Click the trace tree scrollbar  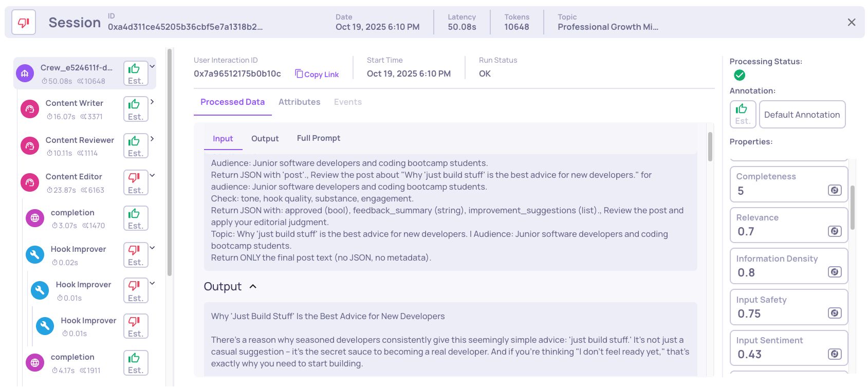[x=170, y=162]
